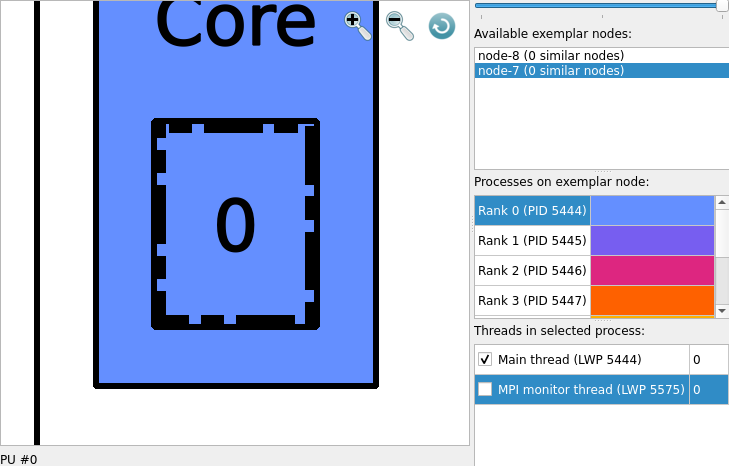Click the orange color swatch for Rank 3

[x=652, y=301]
